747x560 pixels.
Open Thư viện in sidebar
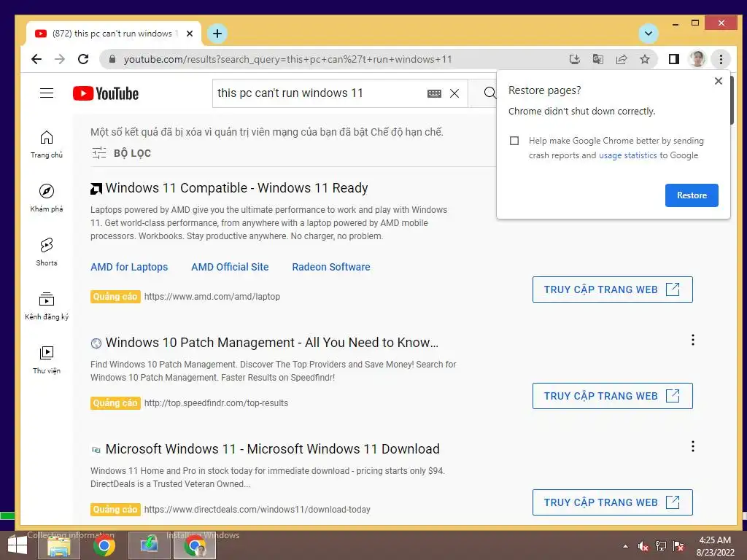pyautogui.click(x=47, y=359)
